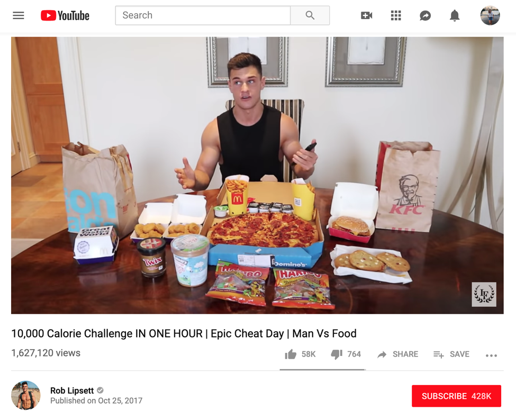
Task: Open the Rob Lipsett channel name link
Action: pyautogui.click(x=72, y=390)
